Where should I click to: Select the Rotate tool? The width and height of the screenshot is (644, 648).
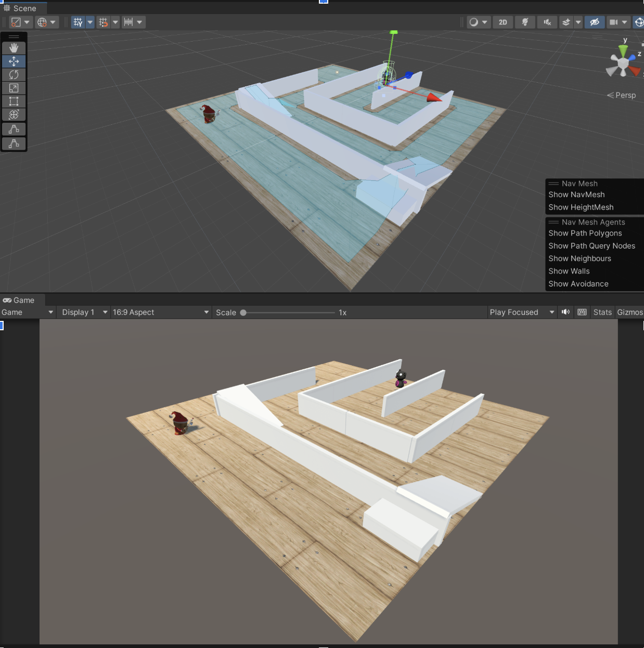pyautogui.click(x=14, y=75)
